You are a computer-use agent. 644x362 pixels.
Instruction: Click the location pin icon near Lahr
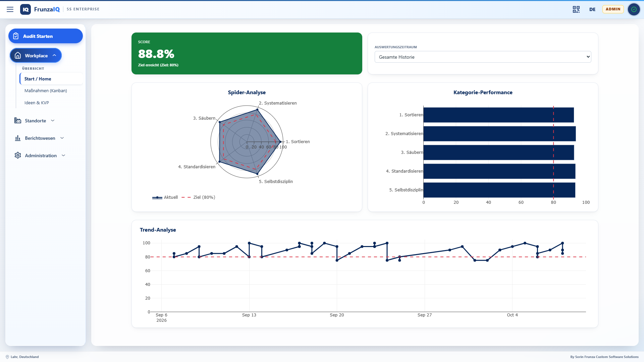[x=7, y=357]
